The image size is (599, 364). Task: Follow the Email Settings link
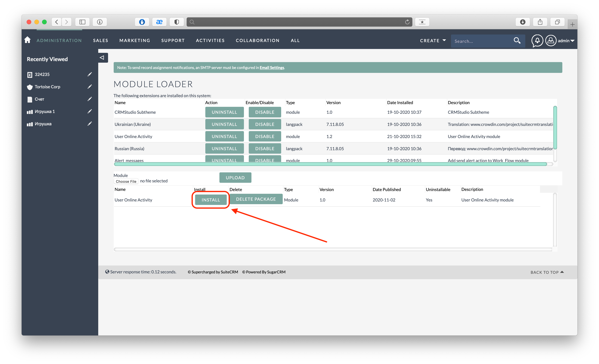point(272,67)
